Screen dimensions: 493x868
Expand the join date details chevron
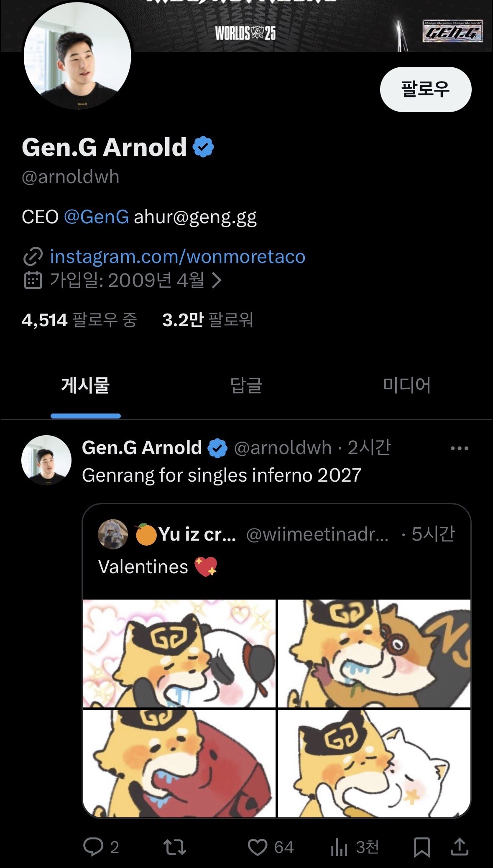(x=217, y=280)
